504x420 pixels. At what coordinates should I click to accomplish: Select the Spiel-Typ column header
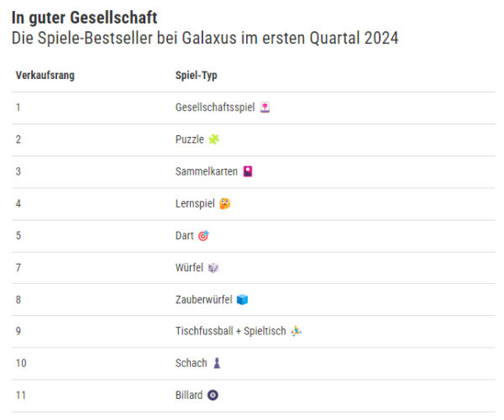point(197,76)
